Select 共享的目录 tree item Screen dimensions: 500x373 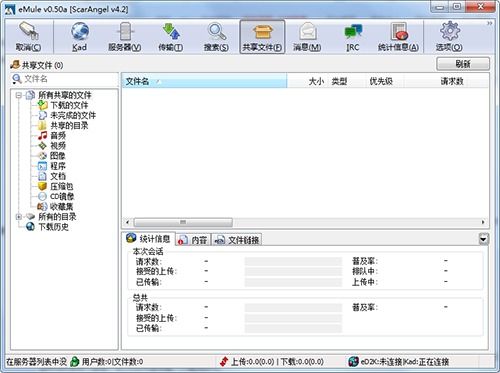[x=69, y=126]
